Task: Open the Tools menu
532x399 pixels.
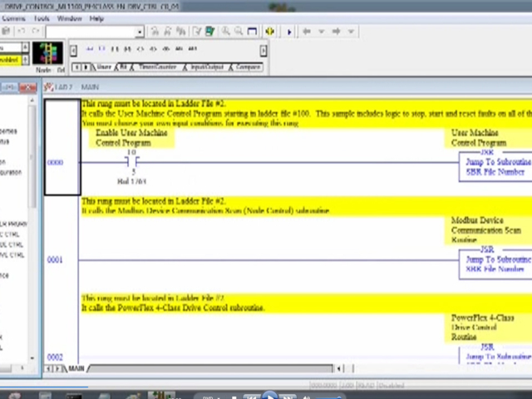Action: (41, 18)
